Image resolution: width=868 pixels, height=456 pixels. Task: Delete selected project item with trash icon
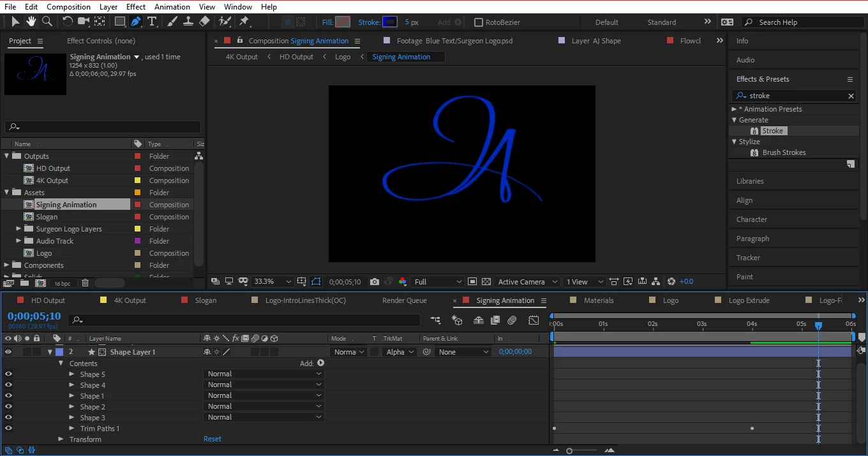tap(85, 283)
